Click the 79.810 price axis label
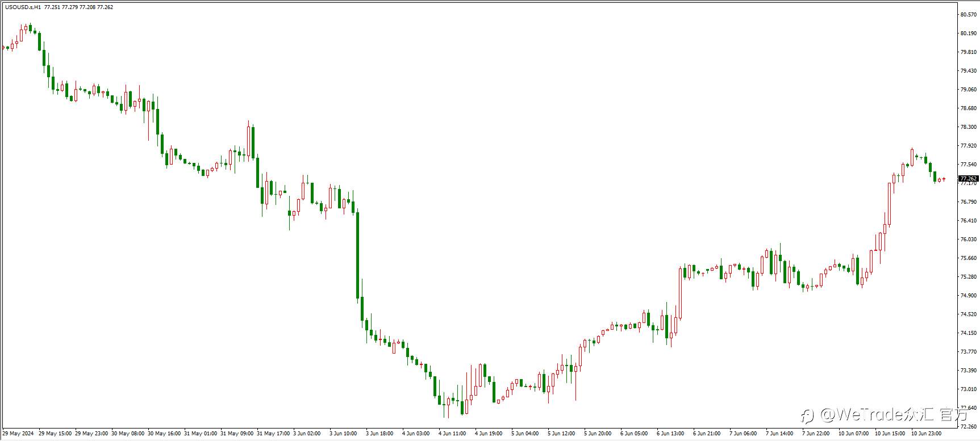The height and width of the screenshot is (441, 980). point(968,52)
